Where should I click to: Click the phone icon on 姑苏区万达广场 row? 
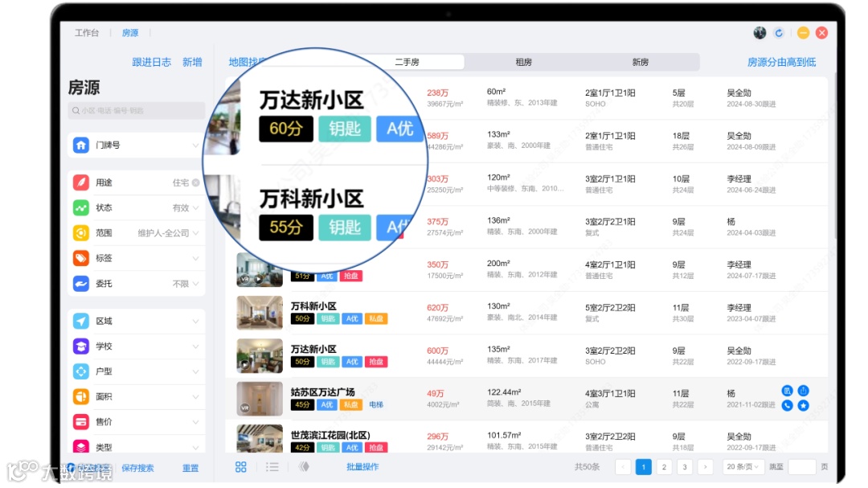pyautogui.click(x=787, y=405)
